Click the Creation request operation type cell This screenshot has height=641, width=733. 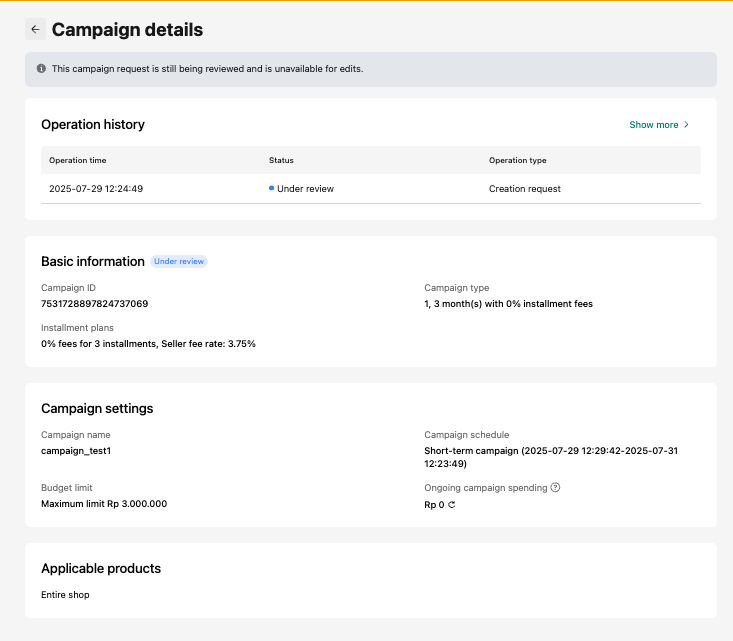[x=524, y=189]
